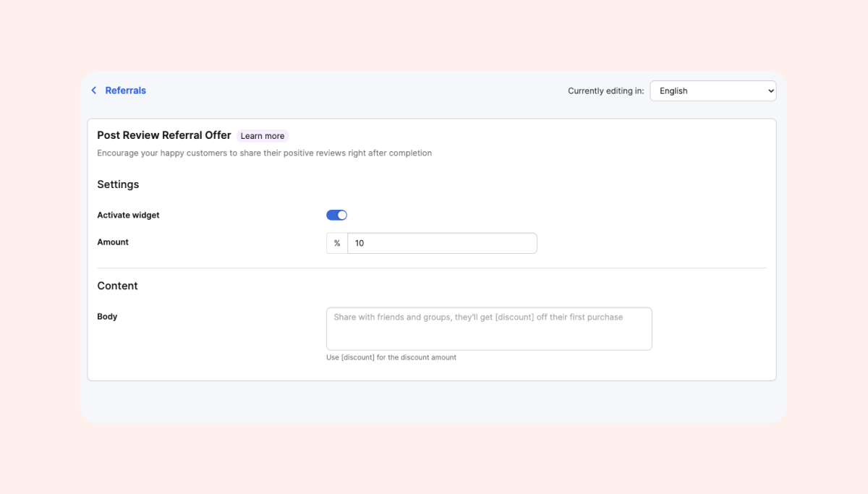Click the Amount label
This screenshot has height=494, width=868.
113,242
